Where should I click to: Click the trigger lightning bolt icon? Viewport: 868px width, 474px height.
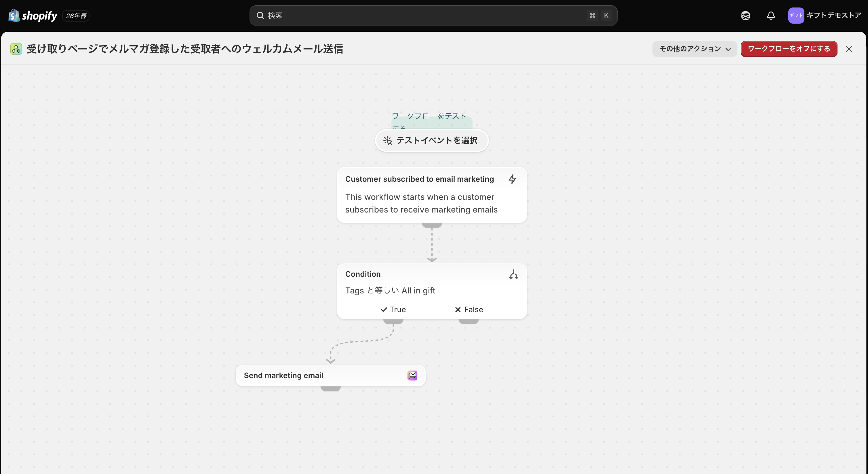512,179
